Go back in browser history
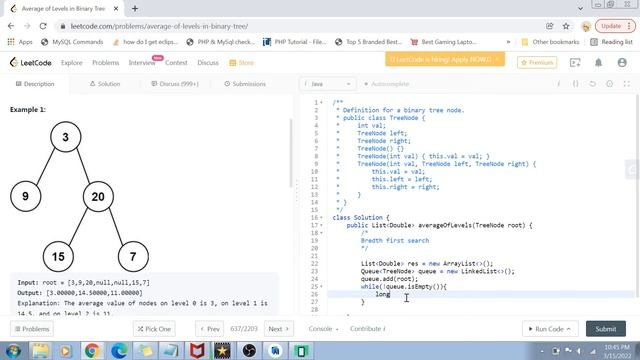The image size is (640, 360). 11,26
